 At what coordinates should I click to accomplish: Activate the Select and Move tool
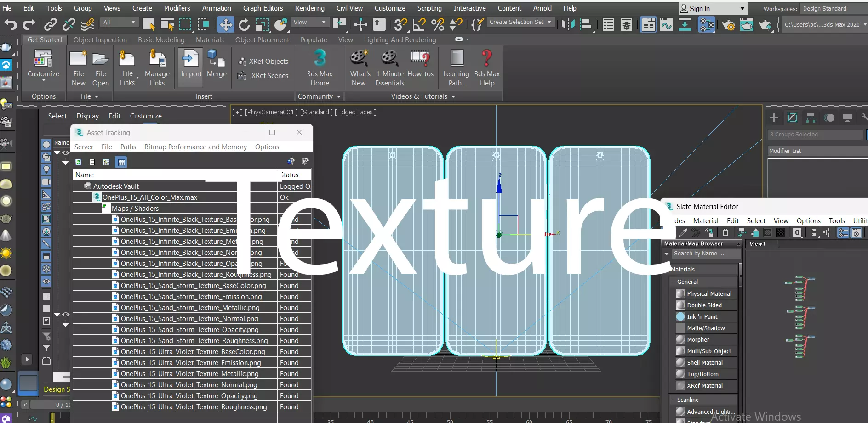(226, 24)
